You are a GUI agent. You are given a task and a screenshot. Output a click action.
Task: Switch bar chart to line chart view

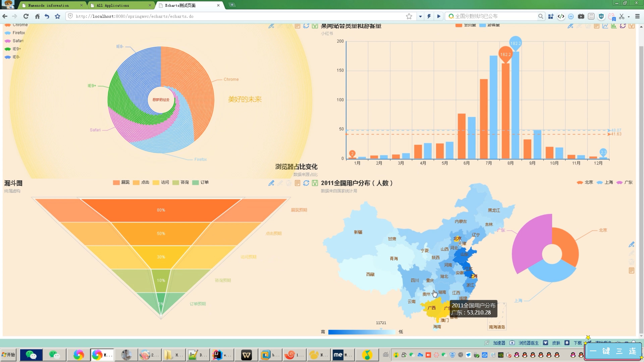tap(605, 26)
